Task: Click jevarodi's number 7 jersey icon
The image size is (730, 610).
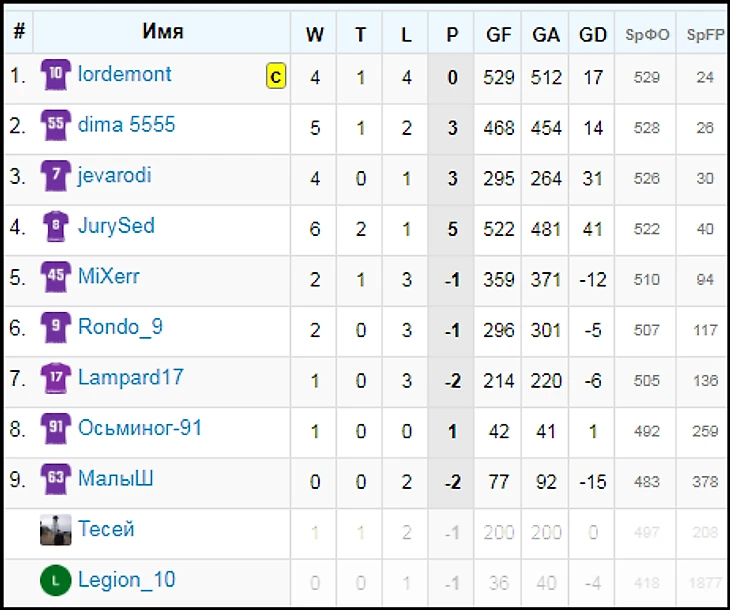Action: [x=56, y=176]
